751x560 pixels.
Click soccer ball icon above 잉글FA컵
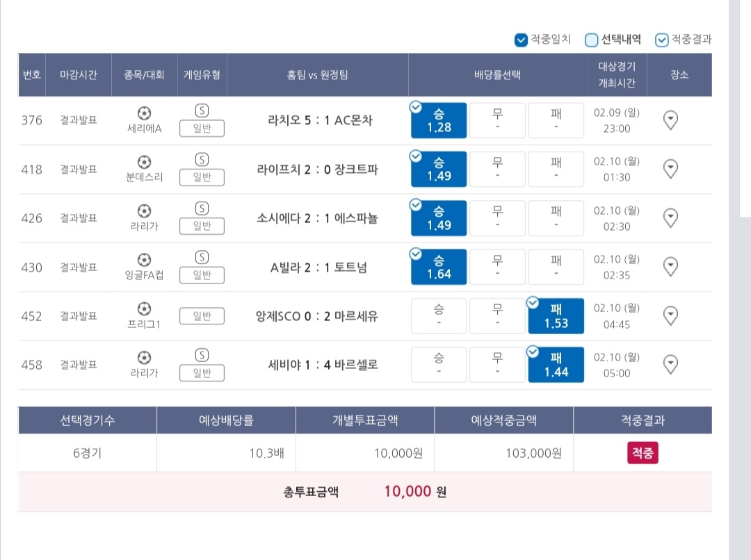click(x=144, y=259)
